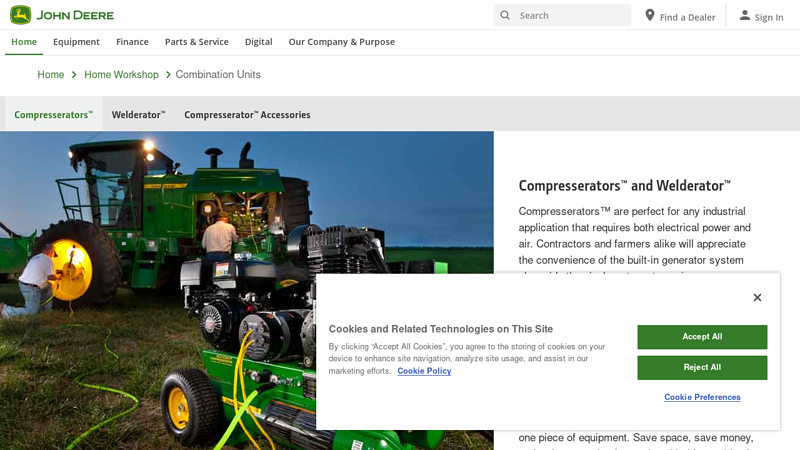Go to the Home nav item

click(x=24, y=42)
